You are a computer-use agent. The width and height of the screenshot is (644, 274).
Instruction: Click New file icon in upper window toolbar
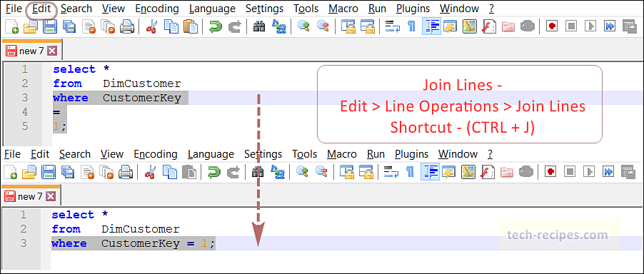11,26
